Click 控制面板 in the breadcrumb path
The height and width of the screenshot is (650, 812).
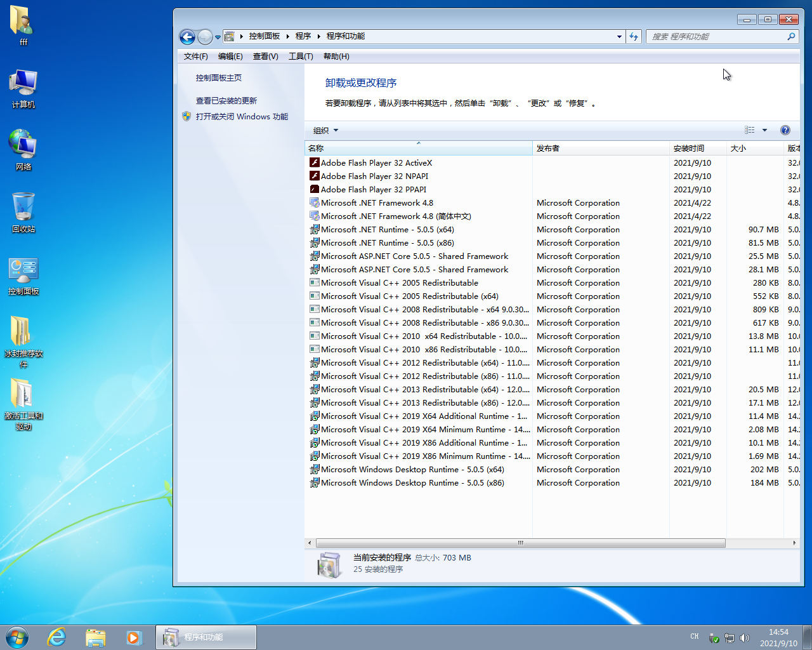click(265, 36)
